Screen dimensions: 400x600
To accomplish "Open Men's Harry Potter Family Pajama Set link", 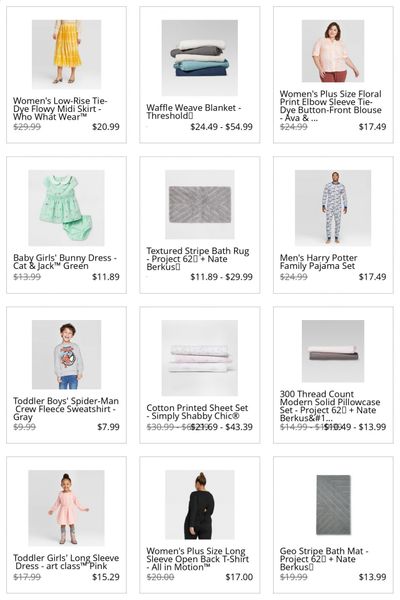I will tap(318, 262).
